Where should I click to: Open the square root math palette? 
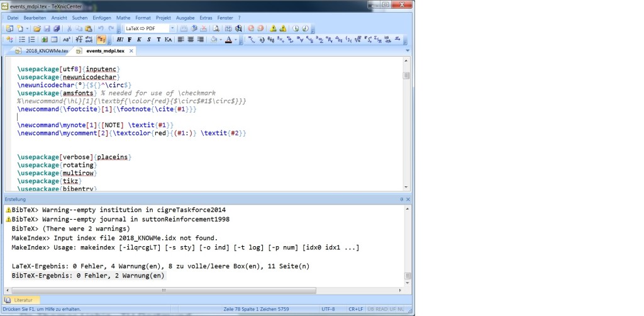358,40
